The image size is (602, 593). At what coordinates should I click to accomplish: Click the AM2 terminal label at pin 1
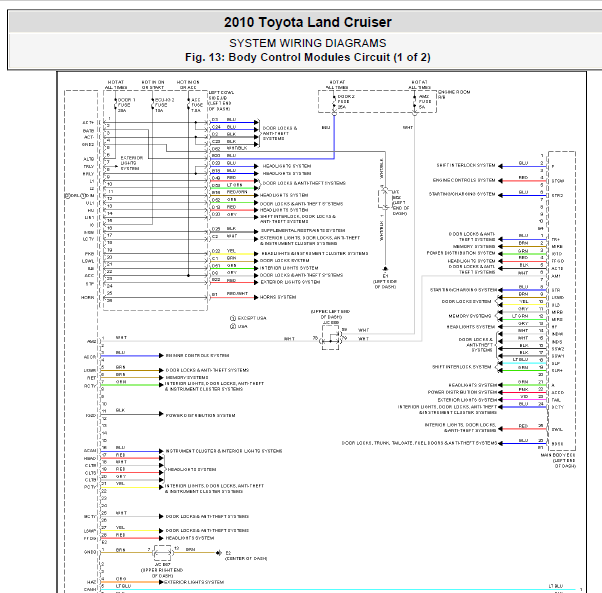(x=91, y=341)
